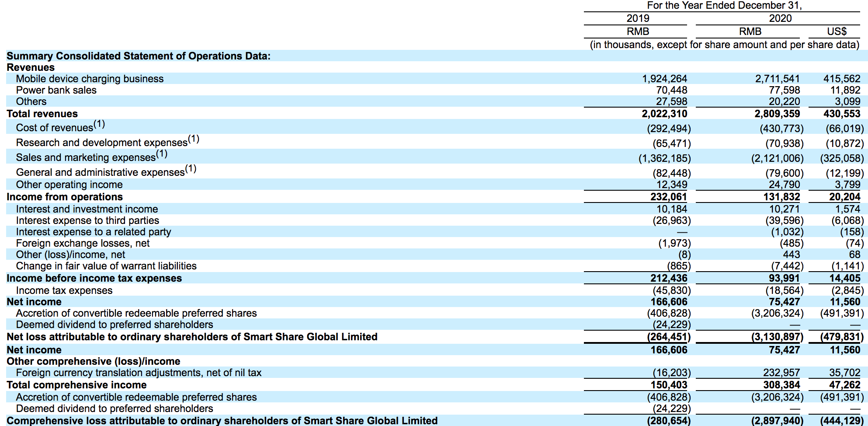Click Change in fair value of warrant liabilities
The image size is (868, 426).
[106, 266]
